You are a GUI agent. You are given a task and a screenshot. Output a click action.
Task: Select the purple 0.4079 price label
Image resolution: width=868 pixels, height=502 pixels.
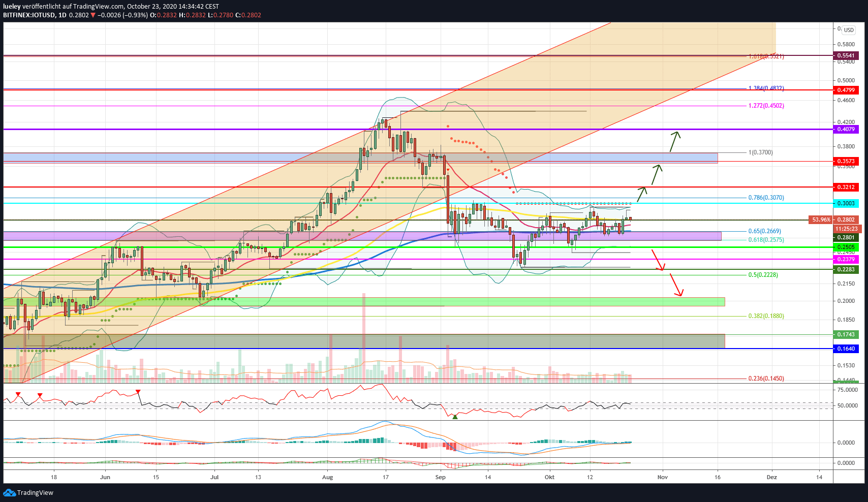[846, 129]
